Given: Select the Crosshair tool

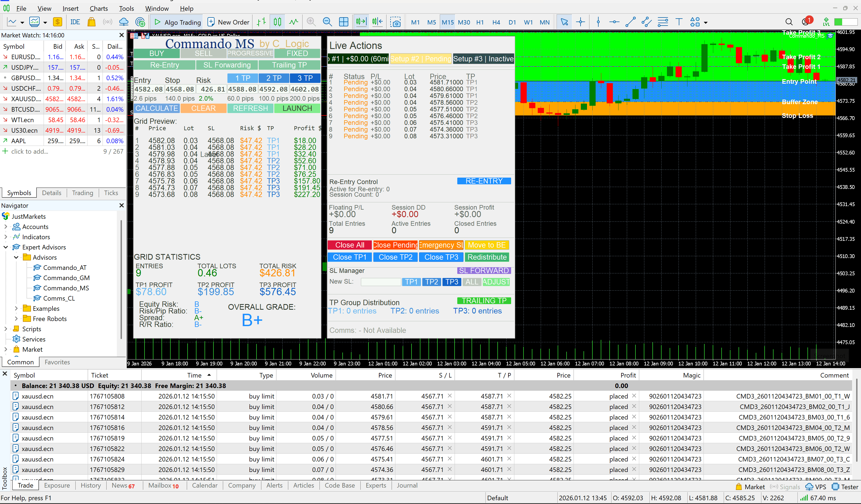Looking at the screenshot, I should [x=581, y=22].
